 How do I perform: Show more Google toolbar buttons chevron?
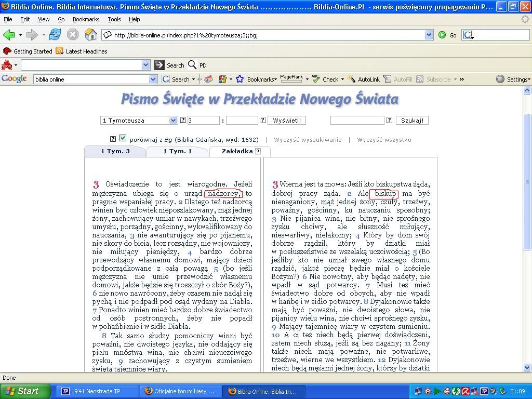[x=462, y=79]
